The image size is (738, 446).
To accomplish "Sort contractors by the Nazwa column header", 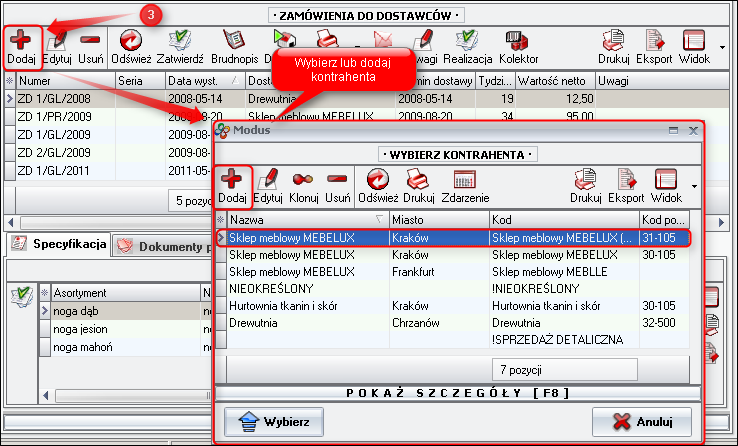I will pos(300,219).
